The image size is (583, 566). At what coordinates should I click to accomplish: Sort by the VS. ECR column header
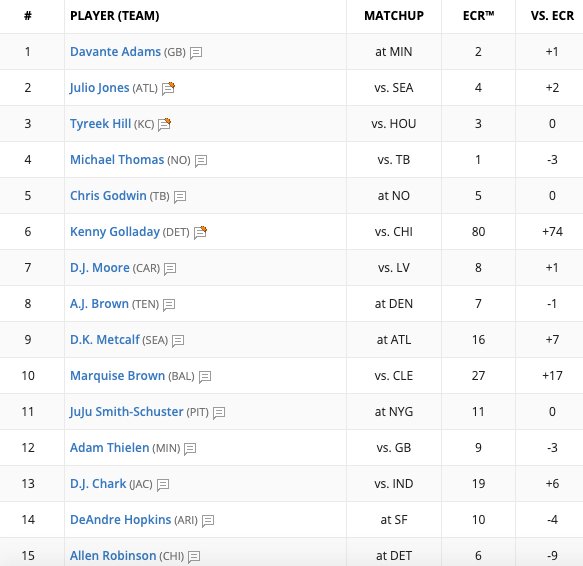click(552, 16)
